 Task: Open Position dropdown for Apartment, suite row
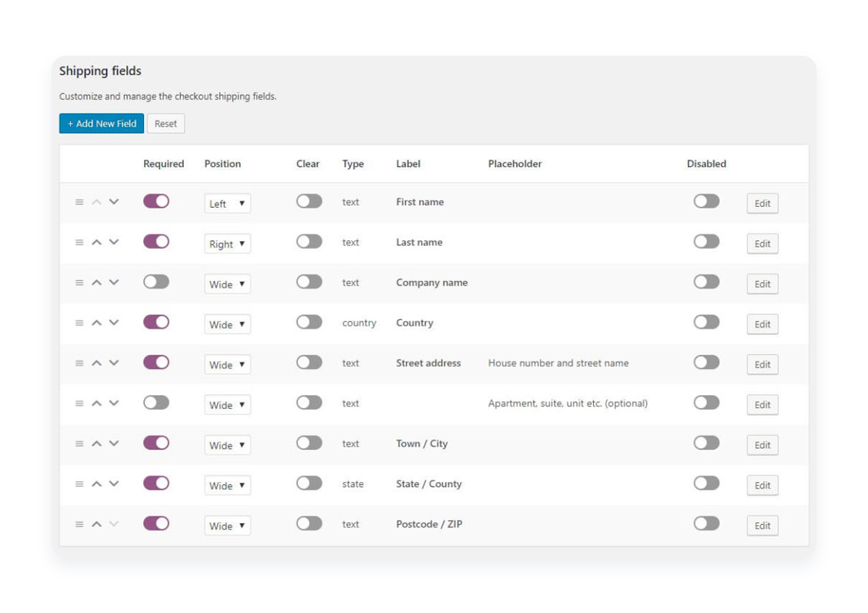(x=227, y=405)
